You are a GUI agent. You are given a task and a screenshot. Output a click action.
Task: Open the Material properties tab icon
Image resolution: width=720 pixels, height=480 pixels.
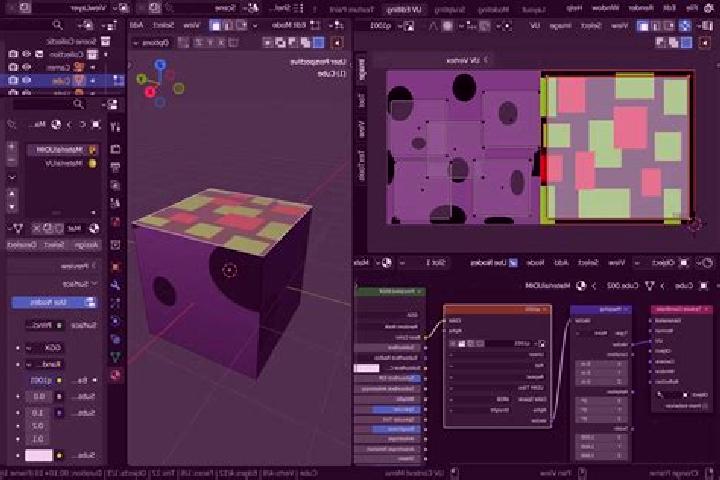pyautogui.click(x=116, y=375)
